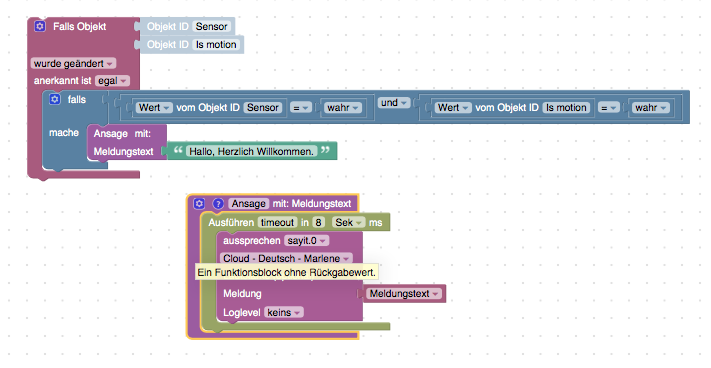Open gear settings on Falls Objekt block
Screen dimensions: 711x368
[40, 26]
